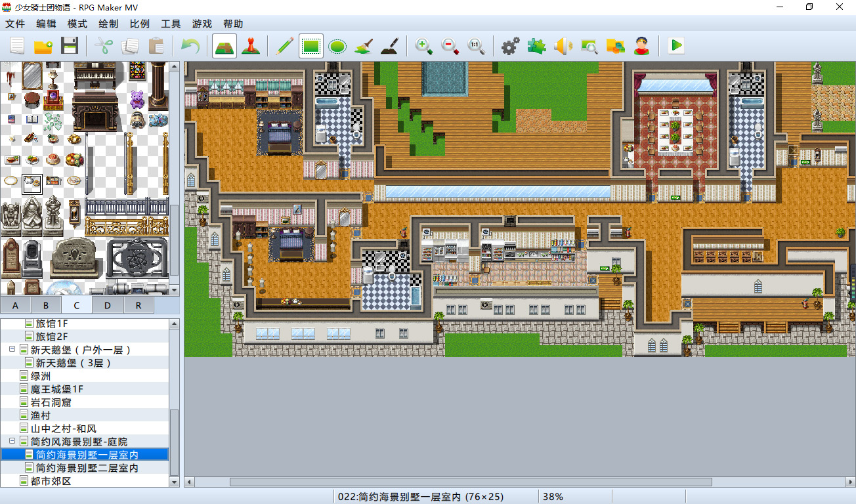Select the Flood Fill tool
The image size is (856, 504).
point(364,46)
